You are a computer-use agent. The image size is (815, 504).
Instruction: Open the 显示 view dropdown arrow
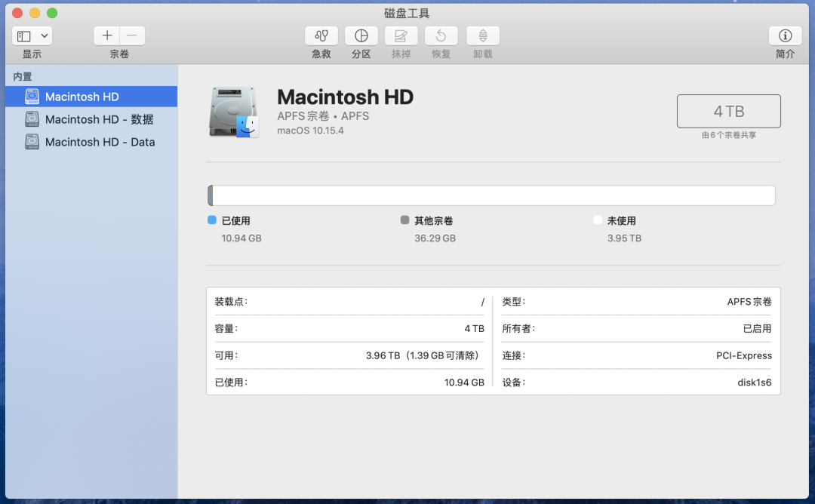tap(45, 36)
